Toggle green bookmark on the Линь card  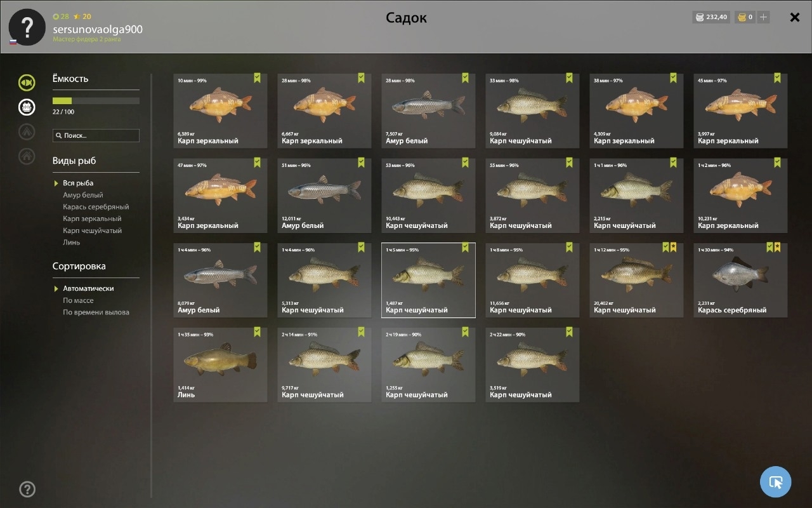coord(257,331)
